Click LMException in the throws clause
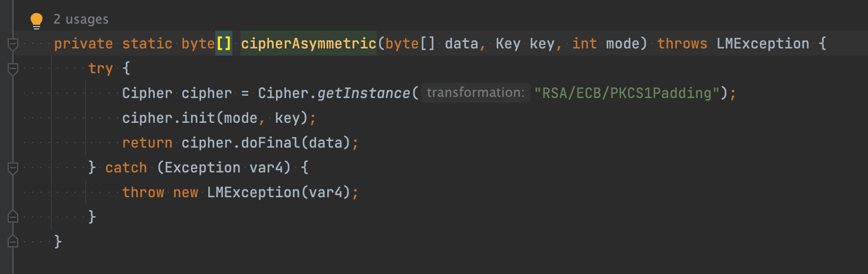 762,44
